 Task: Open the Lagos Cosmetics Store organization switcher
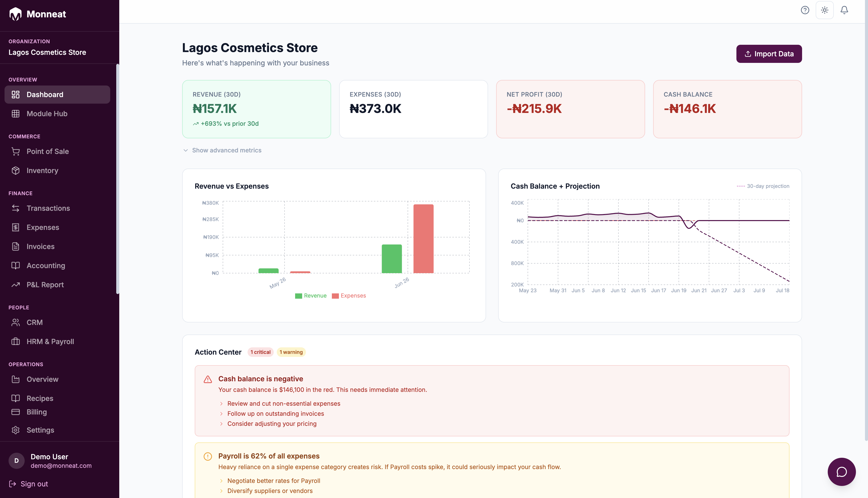[x=47, y=52]
